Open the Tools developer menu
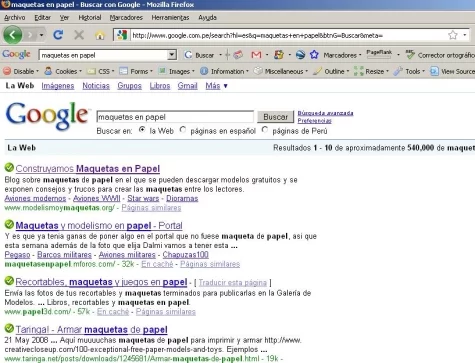Image resolution: width=475 pixels, height=363 pixels. click(409, 71)
